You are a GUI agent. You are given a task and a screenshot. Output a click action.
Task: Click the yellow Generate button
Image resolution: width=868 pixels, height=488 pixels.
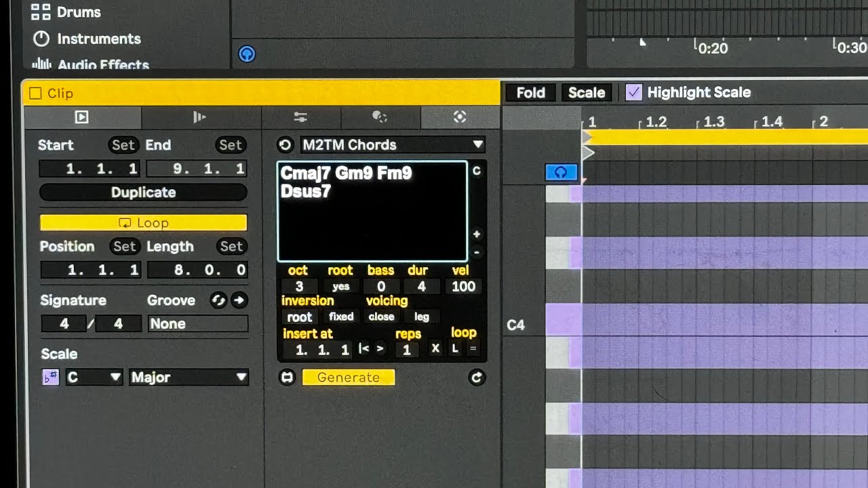349,378
